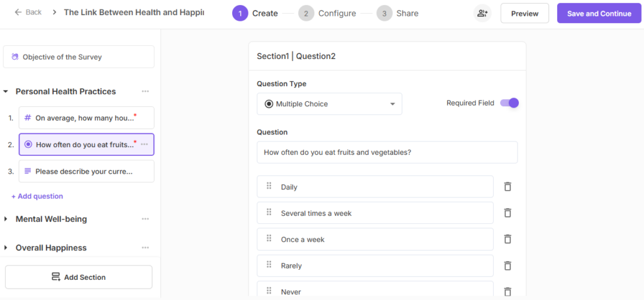
Task: Delete the 'Daily' answer option
Action: pos(508,187)
